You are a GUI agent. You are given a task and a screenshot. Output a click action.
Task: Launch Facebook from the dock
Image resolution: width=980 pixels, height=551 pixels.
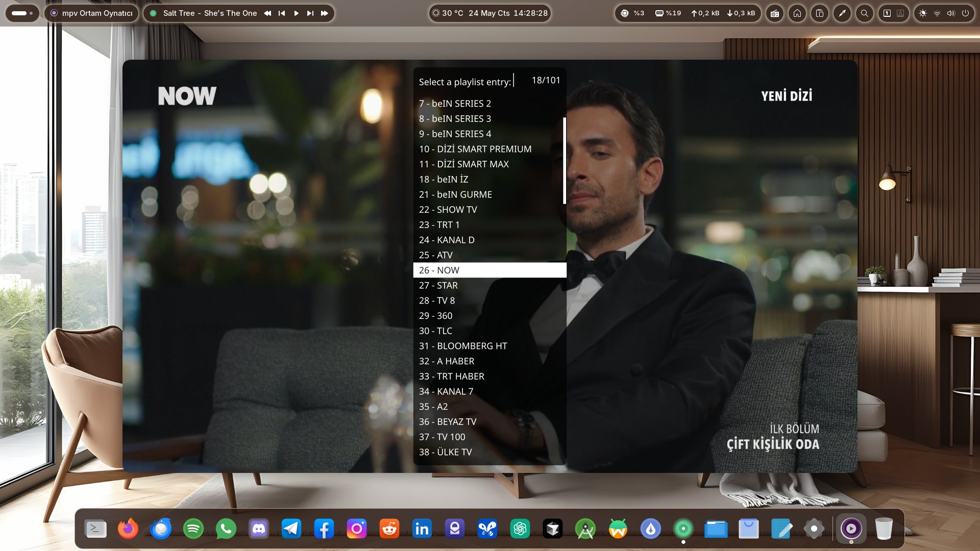pos(324,529)
